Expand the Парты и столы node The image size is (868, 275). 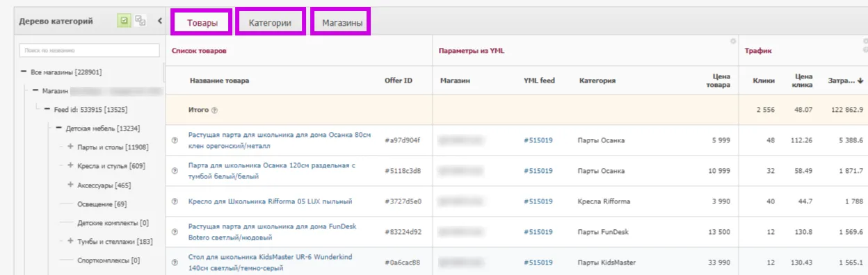[x=71, y=147]
